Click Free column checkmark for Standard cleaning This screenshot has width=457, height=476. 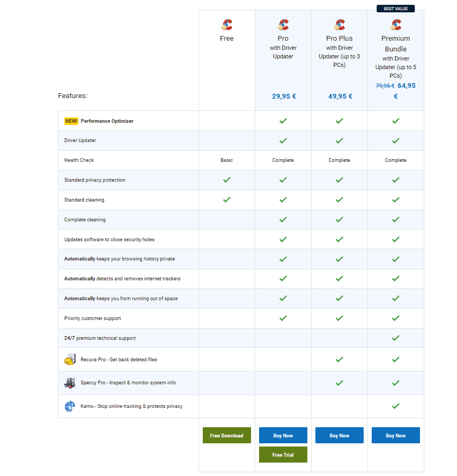(227, 200)
